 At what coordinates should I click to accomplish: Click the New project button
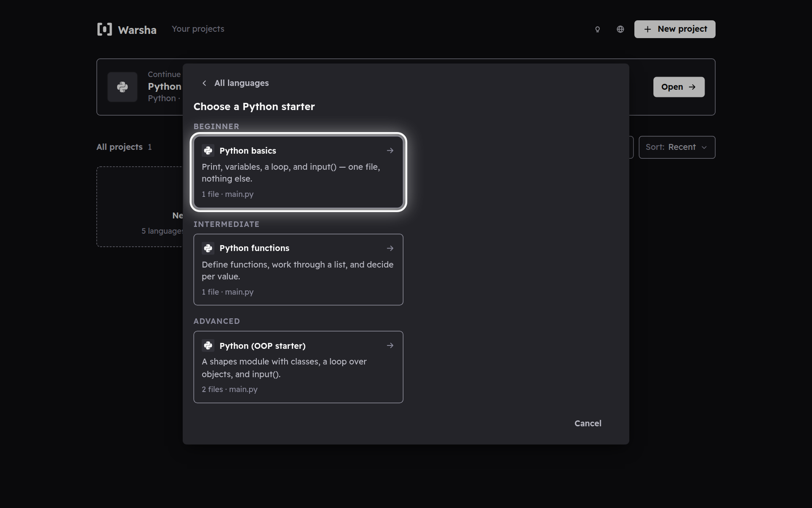[x=675, y=29]
